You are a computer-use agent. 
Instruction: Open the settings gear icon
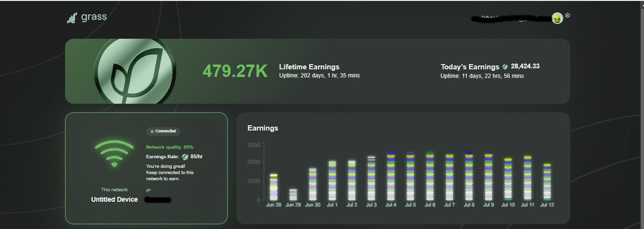(x=567, y=15)
